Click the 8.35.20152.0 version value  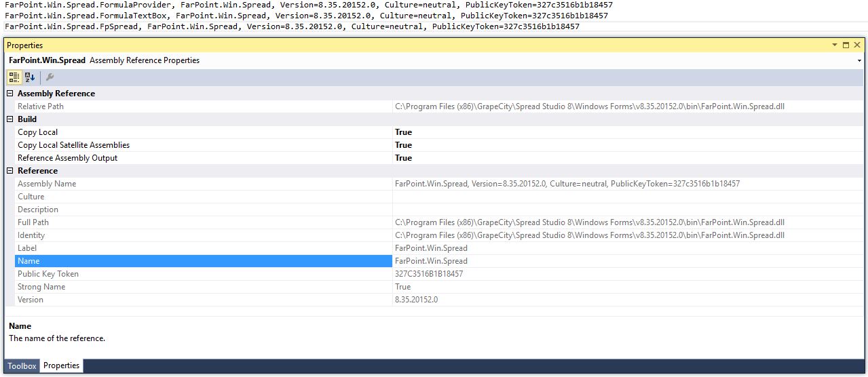(417, 300)
